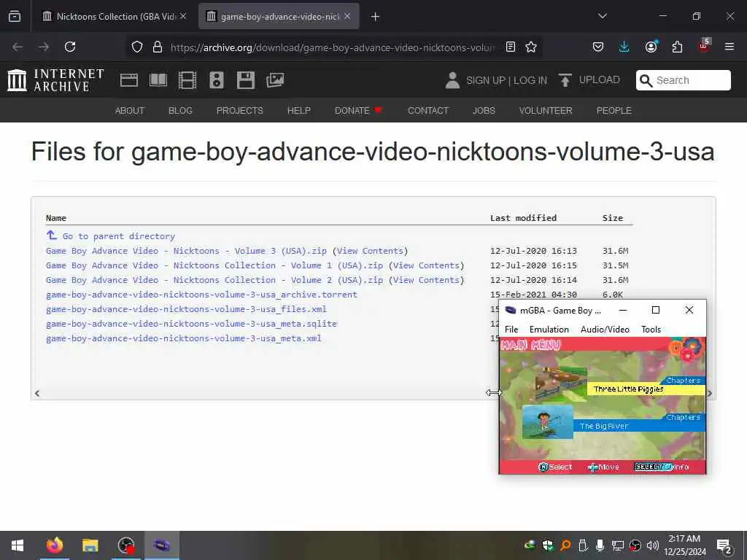Download Nicktoons Collection - Volume 1 (USA).zip
This screenshot has height=560, width=747.
click(214, 265)
